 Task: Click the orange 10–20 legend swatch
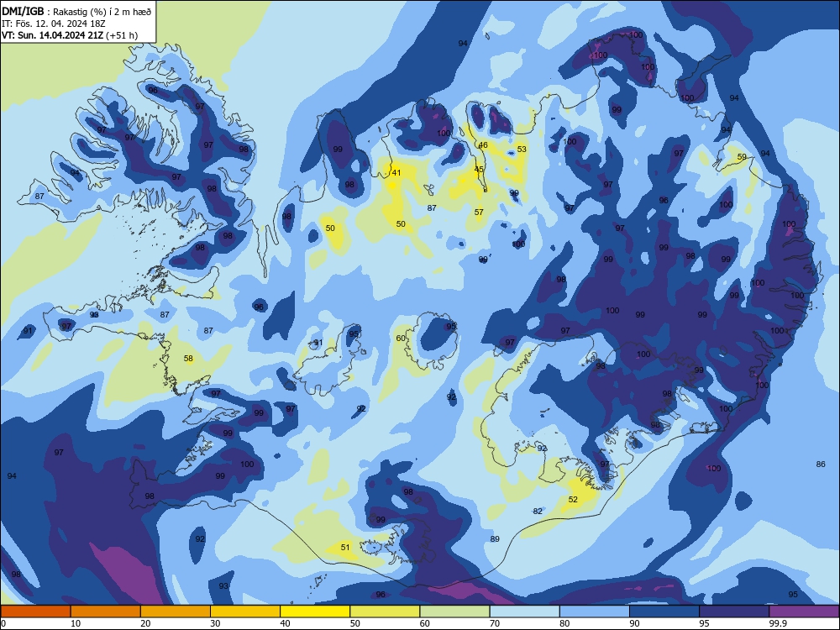[x=106, y=612]
